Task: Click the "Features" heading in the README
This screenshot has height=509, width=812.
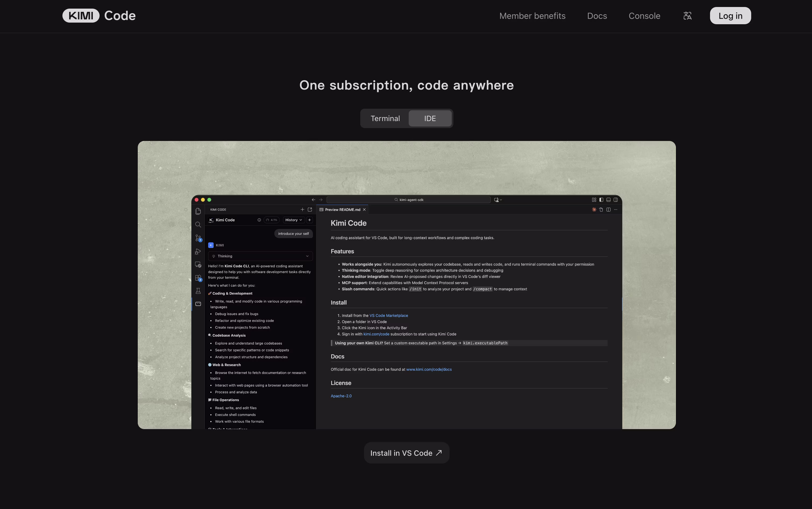Action: [342, 252]
